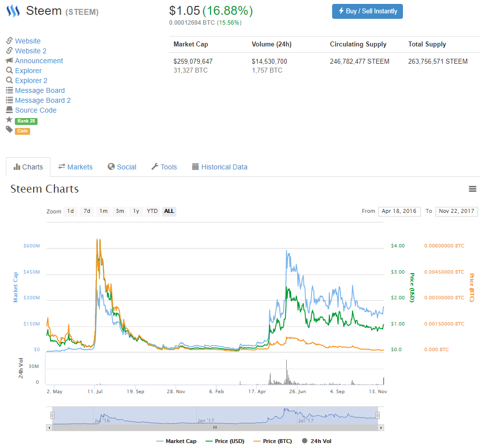Click the right handle of the range navigator
This screenshot has width=480, height=448.
378,415
